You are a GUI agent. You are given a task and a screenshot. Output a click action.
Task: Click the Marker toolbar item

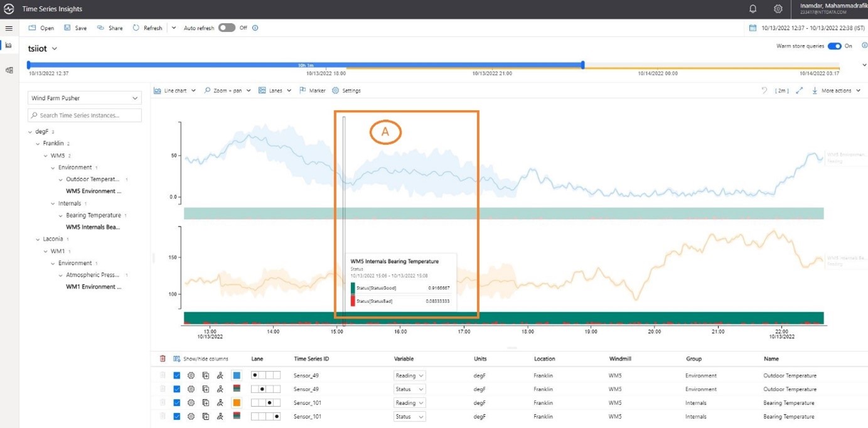313,90
